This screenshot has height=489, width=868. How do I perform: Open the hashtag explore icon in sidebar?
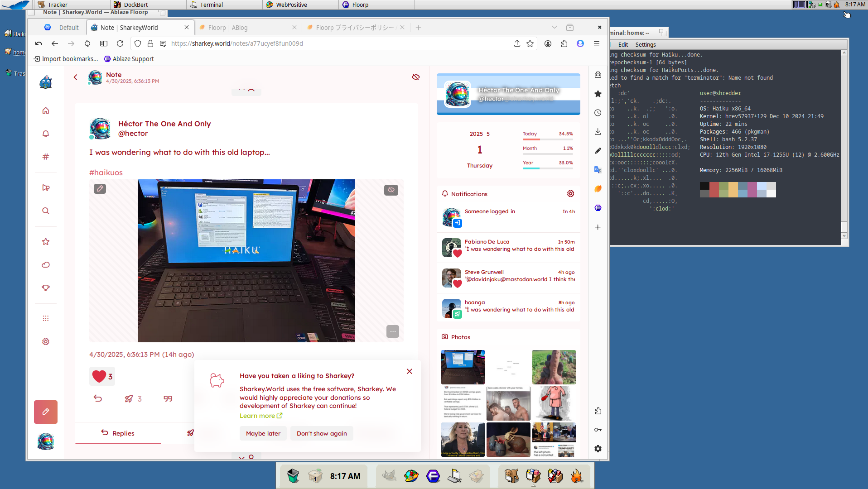pyautogui.click(x=46, y=157)
